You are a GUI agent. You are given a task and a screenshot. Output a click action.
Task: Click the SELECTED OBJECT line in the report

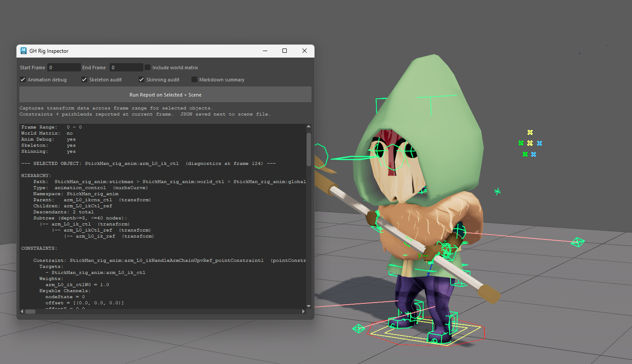point(149,163)
